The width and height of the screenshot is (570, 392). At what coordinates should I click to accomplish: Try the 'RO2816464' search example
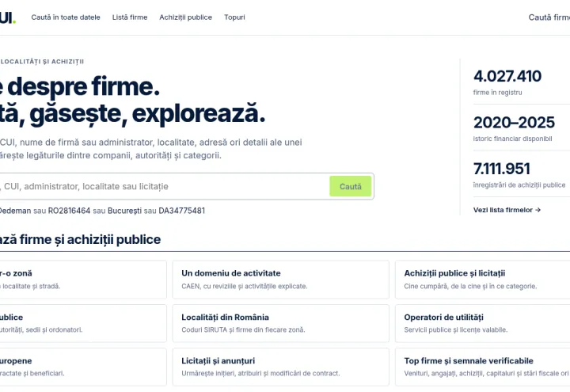point(69,211)
